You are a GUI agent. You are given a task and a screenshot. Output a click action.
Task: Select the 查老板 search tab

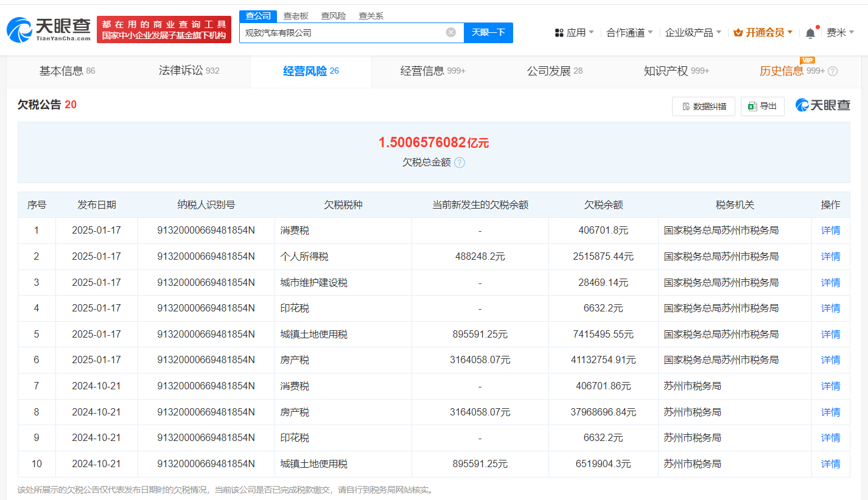pos(296,16)
